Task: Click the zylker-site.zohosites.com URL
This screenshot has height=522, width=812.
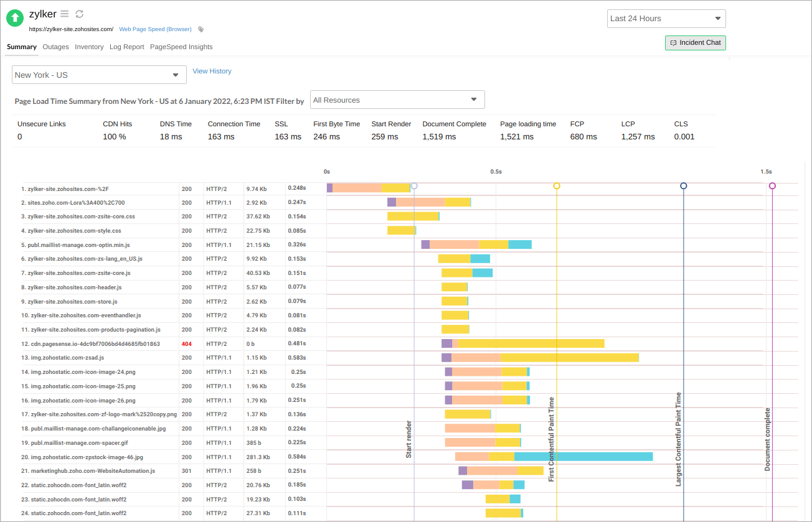Action: click(70, 29)
